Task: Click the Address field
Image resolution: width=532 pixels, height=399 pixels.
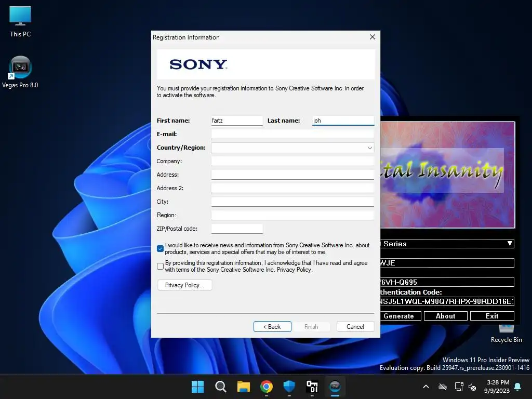Action: pyautogui.click(x=292, y=175)
